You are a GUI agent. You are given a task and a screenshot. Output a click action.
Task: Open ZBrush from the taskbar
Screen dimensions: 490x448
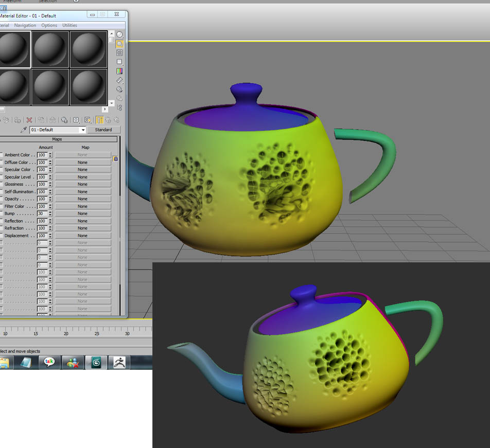pos(119,363)
